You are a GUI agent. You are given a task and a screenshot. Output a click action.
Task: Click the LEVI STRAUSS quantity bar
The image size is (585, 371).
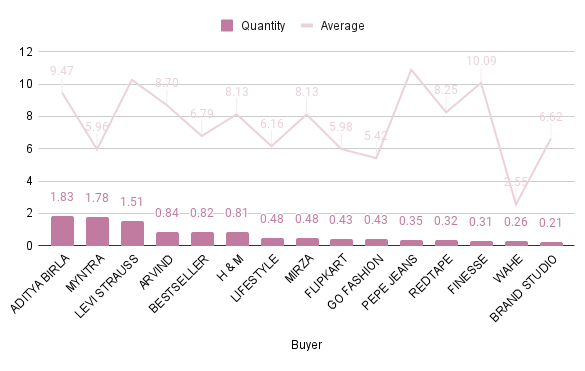pos(132,234)
